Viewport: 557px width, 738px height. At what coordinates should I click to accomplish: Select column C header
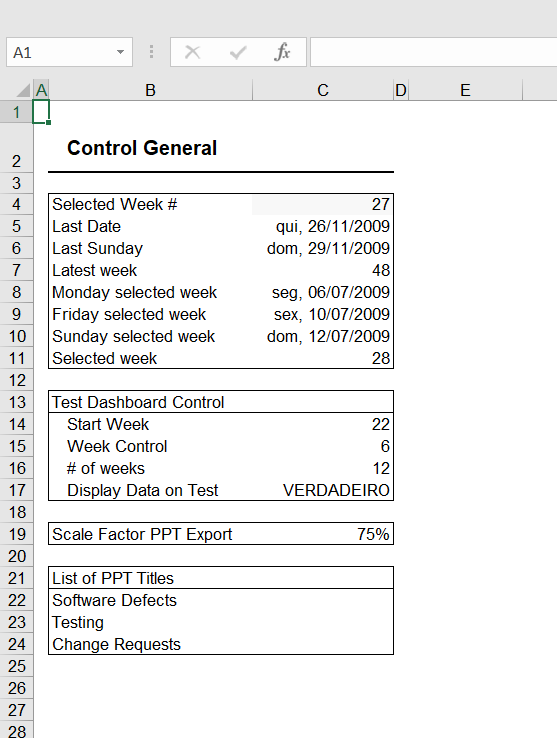click(323, 90)
